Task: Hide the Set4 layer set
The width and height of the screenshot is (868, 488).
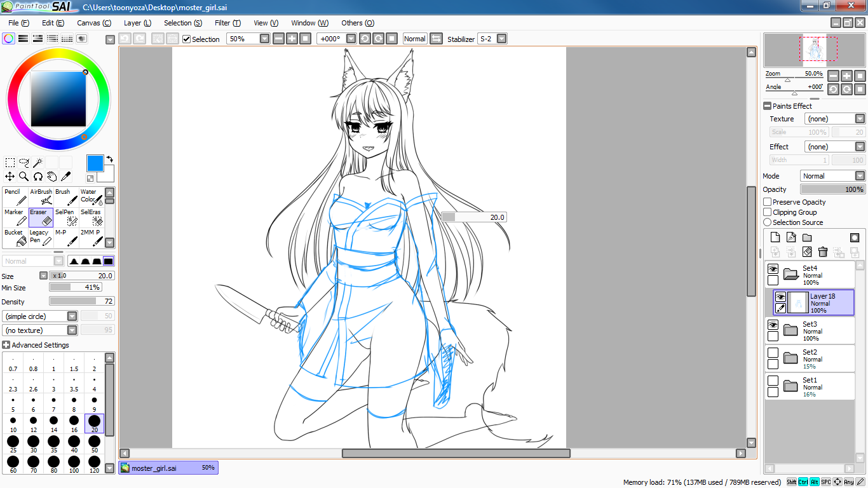Action: [x=773, y=269]
